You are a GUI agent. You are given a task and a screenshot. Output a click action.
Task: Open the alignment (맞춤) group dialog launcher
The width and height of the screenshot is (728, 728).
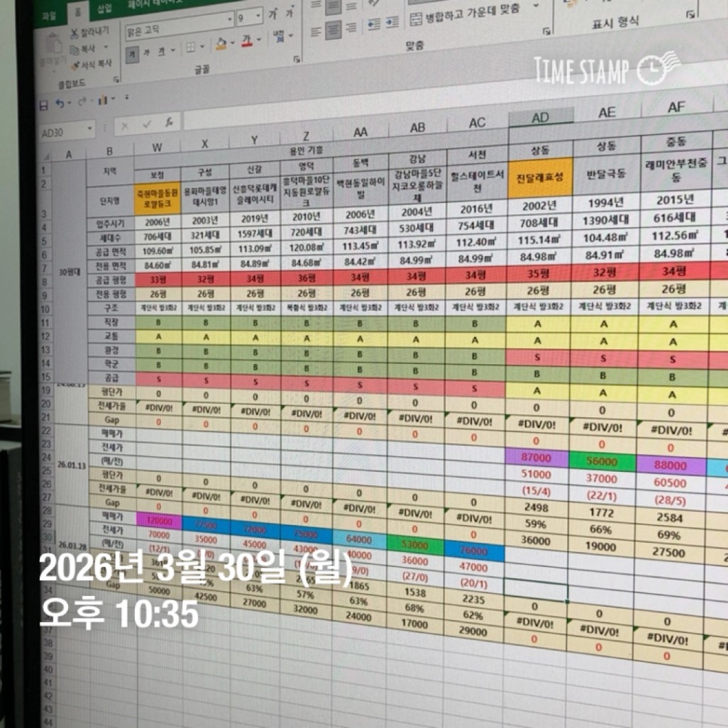click(546, 31)
